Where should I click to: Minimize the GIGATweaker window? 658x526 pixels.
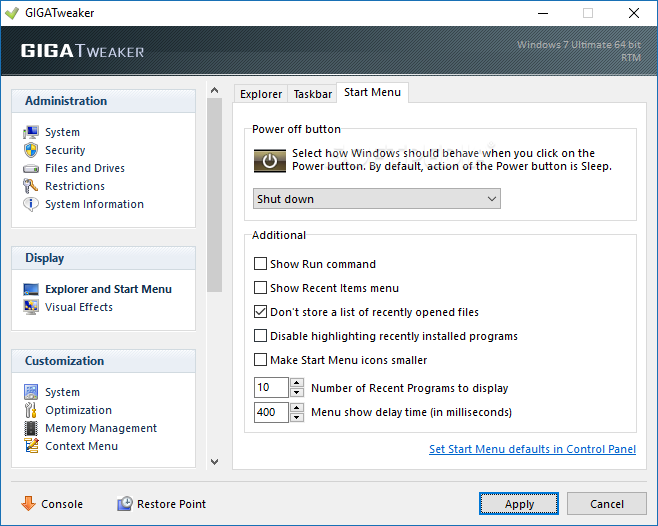click(543, 13)
